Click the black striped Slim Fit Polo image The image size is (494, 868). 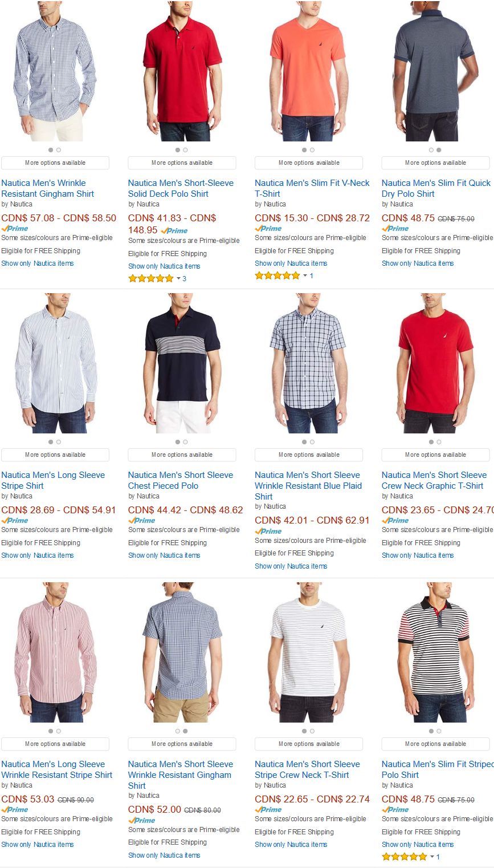pyautogui.click(x=434, y=652)
